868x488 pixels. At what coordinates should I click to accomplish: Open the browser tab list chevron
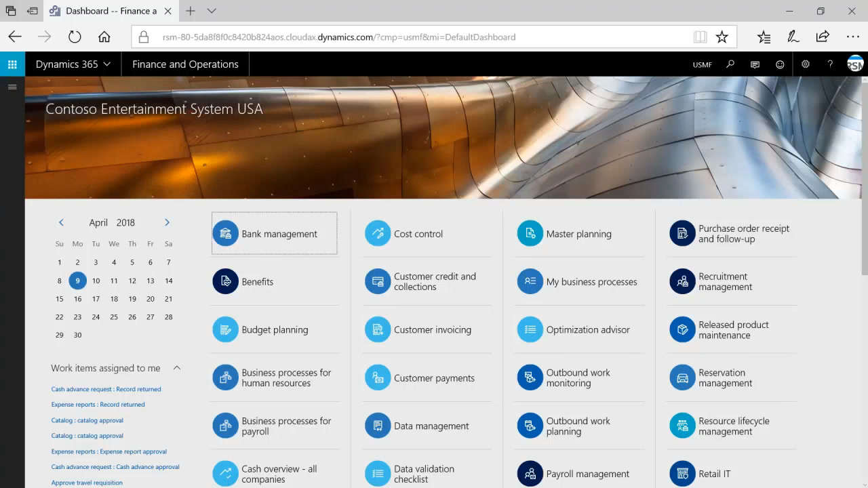[212, 11]
